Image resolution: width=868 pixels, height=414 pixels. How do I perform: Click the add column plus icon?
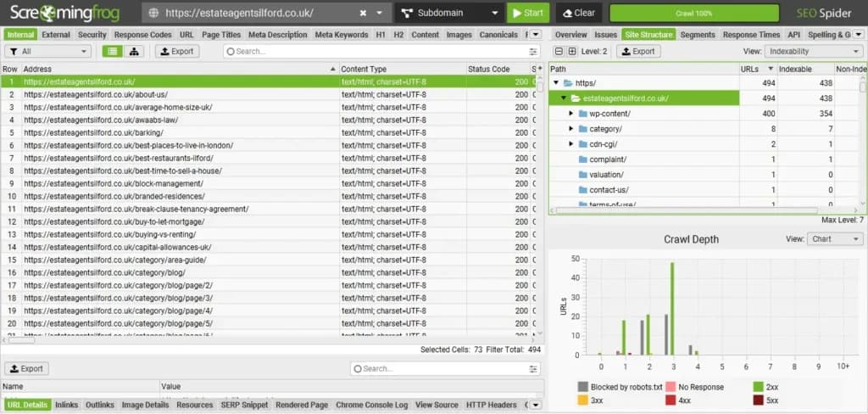540,69
